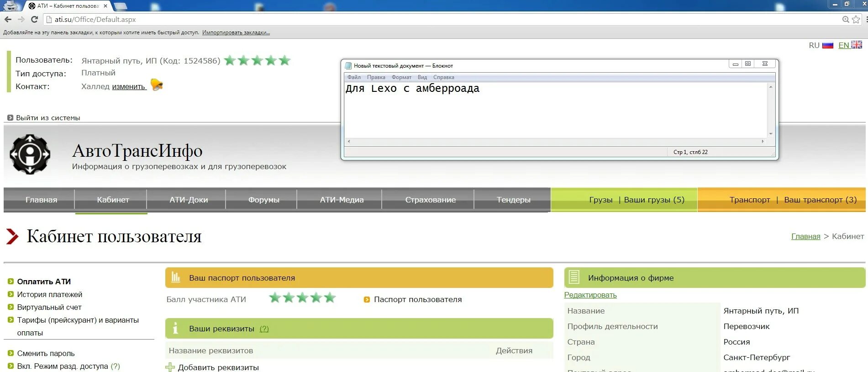
Task: Open Notepad Формат menu
Action: [401, 77]
